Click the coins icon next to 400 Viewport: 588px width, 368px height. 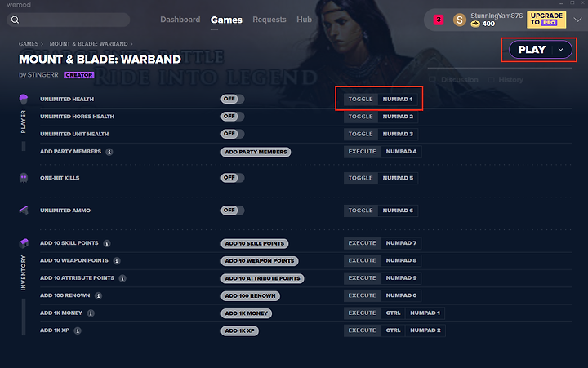click(475, 24)
